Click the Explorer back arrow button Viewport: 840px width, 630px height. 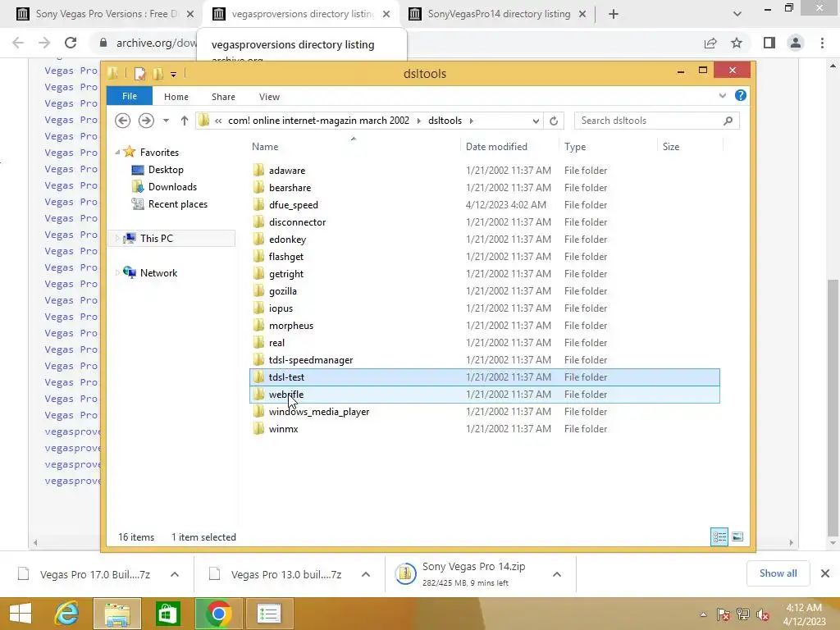[123, 121]
